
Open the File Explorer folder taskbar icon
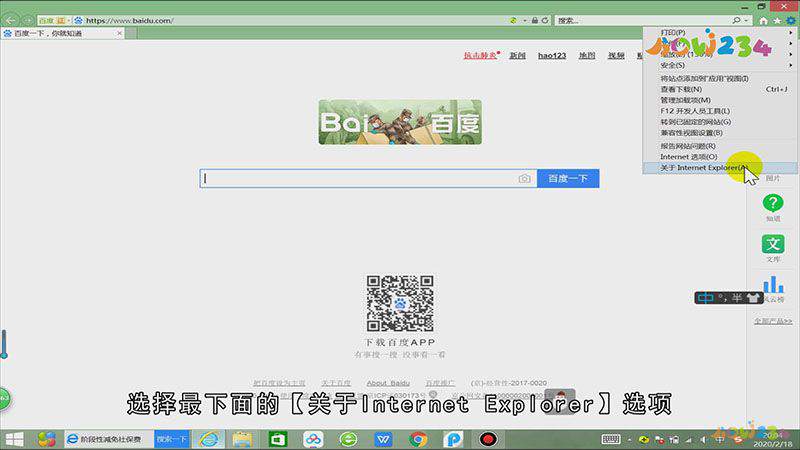[x=242, y=439]
